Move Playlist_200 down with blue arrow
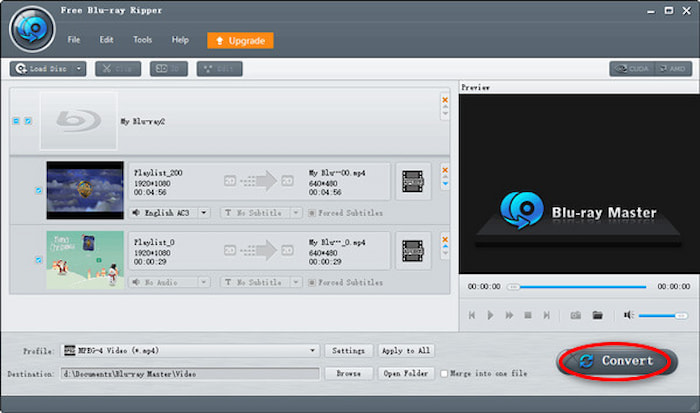Screen dimensions: 700x413 (x=445, y=184)
